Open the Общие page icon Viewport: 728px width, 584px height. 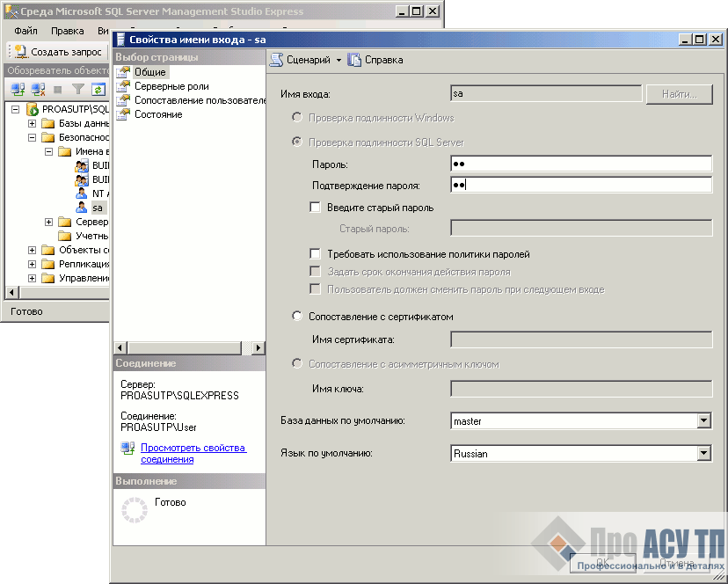tap(123, 72)
